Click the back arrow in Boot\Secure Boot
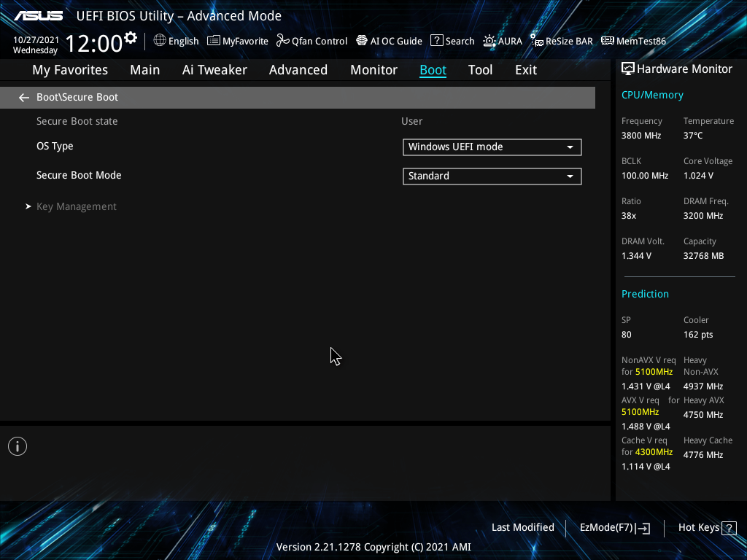Image resolution: width=747 pixels, height=560 pixels. pos(24,97)
